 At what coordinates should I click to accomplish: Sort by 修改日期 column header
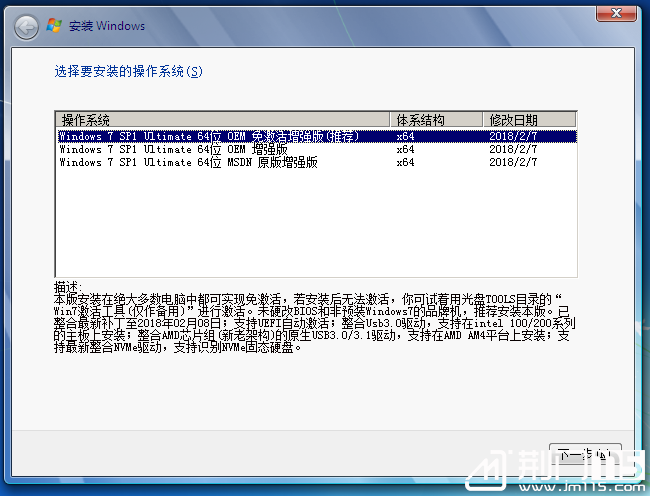(530, 120)
